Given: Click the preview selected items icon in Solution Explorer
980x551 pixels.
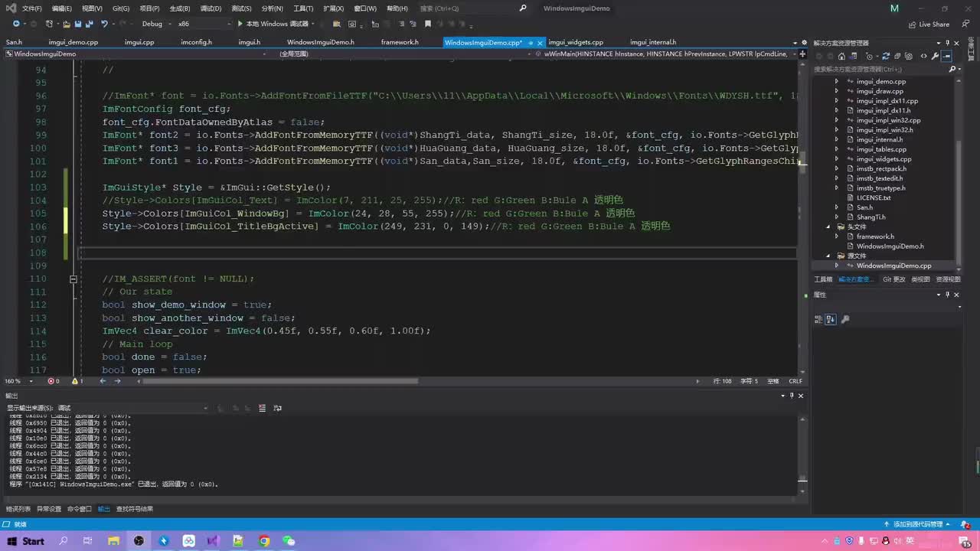Looking at the screenshot, I should coord(947,56).
